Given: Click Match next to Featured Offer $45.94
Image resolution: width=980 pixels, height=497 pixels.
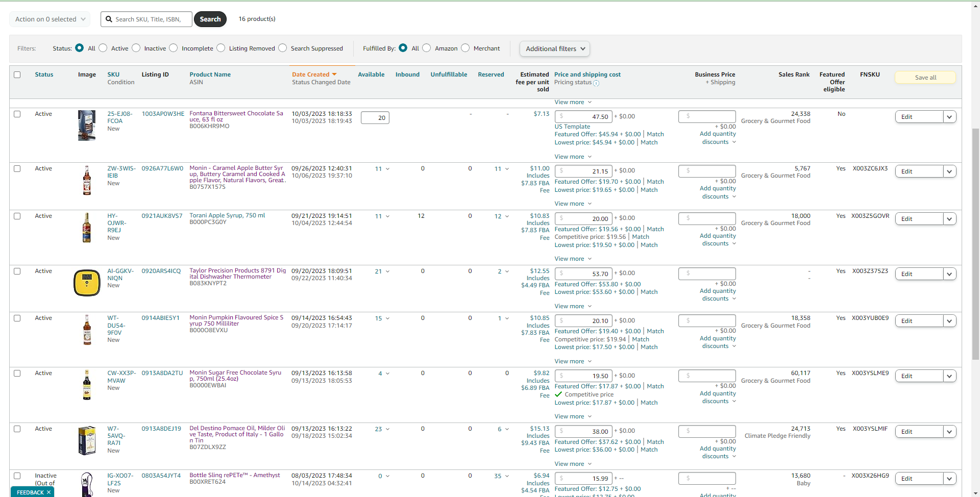Looking at the screenshot, I should click(655, 134).
